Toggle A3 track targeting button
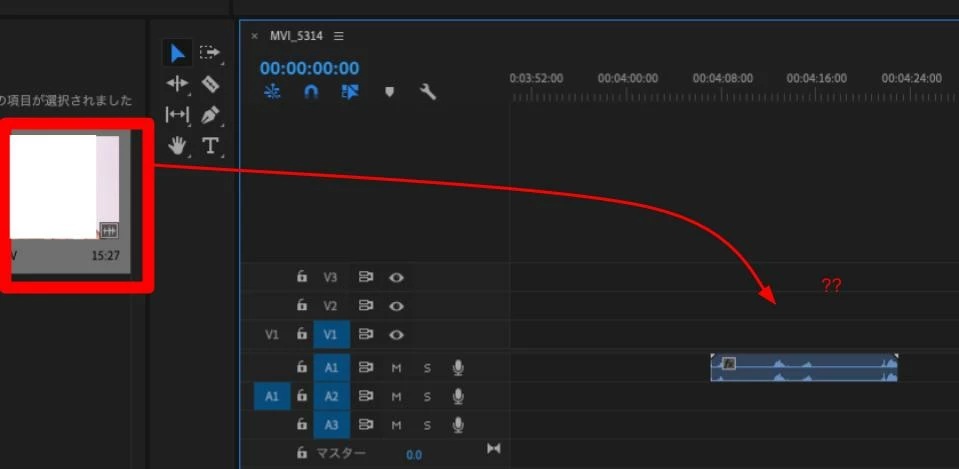 (331, 424)
